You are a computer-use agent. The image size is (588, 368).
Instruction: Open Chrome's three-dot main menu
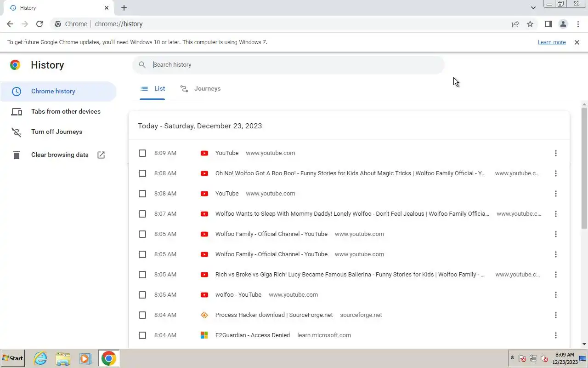point(577,24)
